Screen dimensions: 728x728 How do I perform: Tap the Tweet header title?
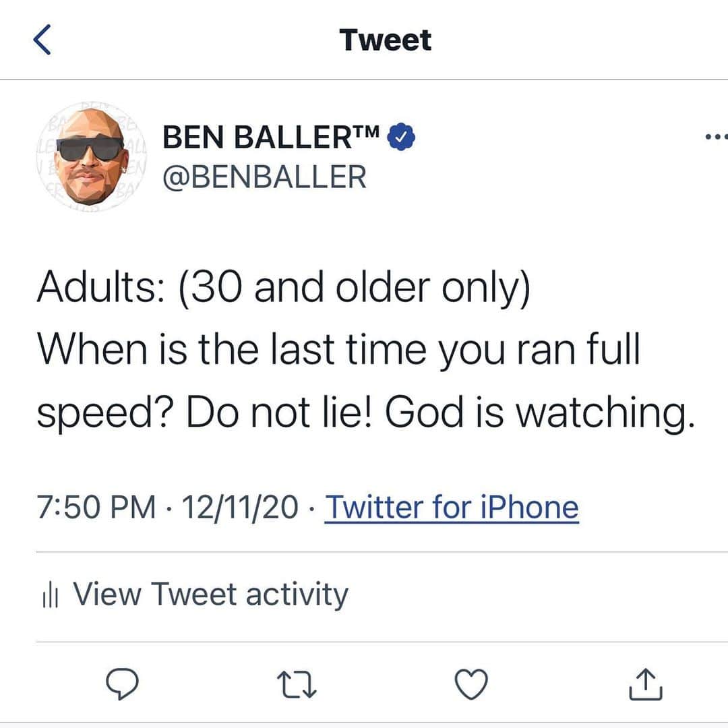pyautogui.click(x=386, y=40)
